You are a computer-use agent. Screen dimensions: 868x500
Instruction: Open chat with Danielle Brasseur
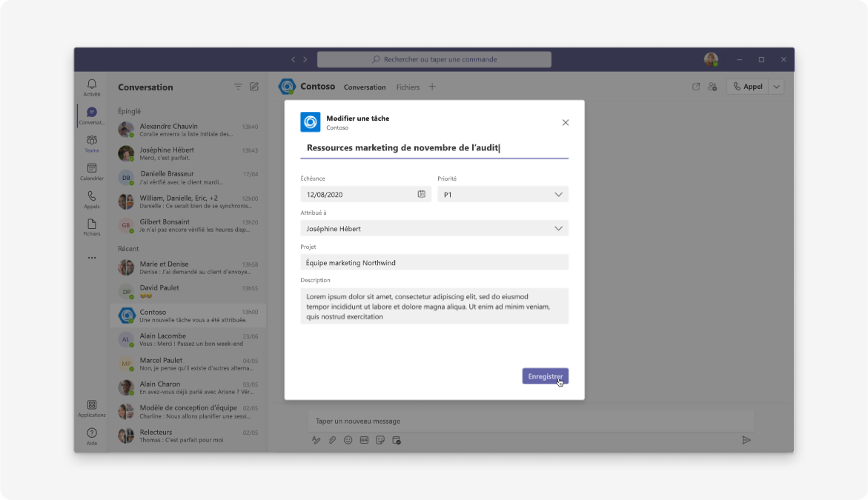(x=188, y=178)
